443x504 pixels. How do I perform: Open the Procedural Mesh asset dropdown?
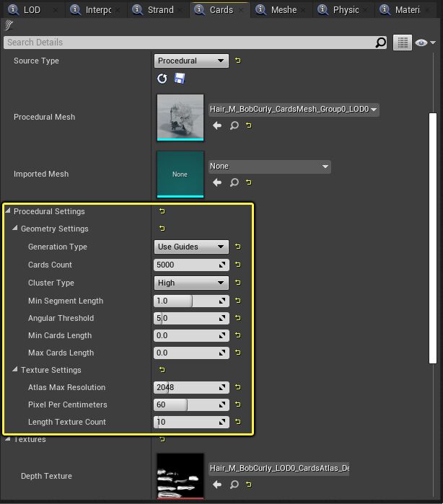click(x=294, y=110)
